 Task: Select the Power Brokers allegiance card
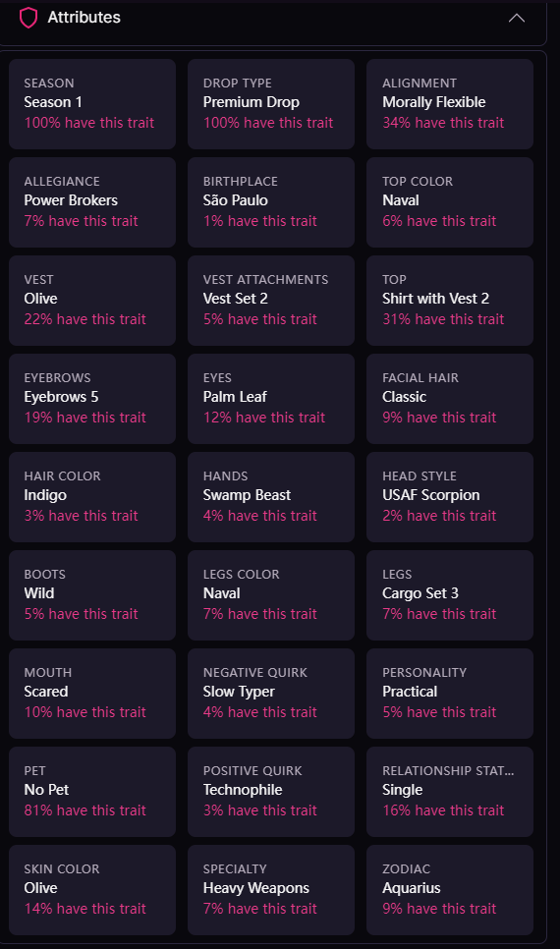[92, 202]
